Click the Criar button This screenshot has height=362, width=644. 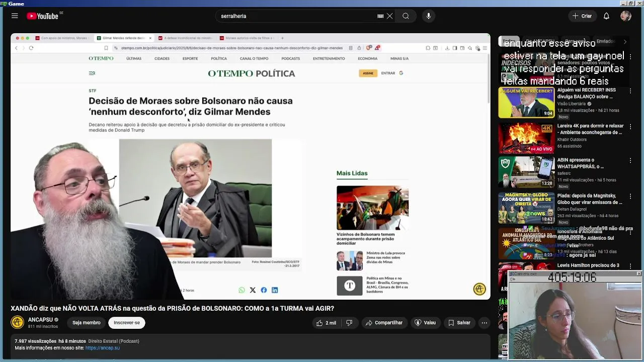click(582, 16)
